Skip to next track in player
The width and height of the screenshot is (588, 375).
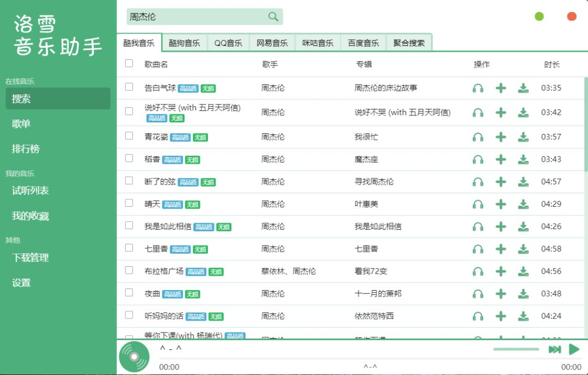555,349
